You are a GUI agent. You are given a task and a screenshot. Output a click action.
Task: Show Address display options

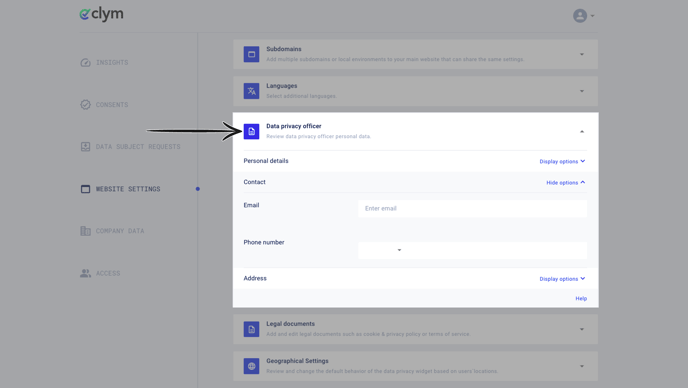[x=562, y=279]
